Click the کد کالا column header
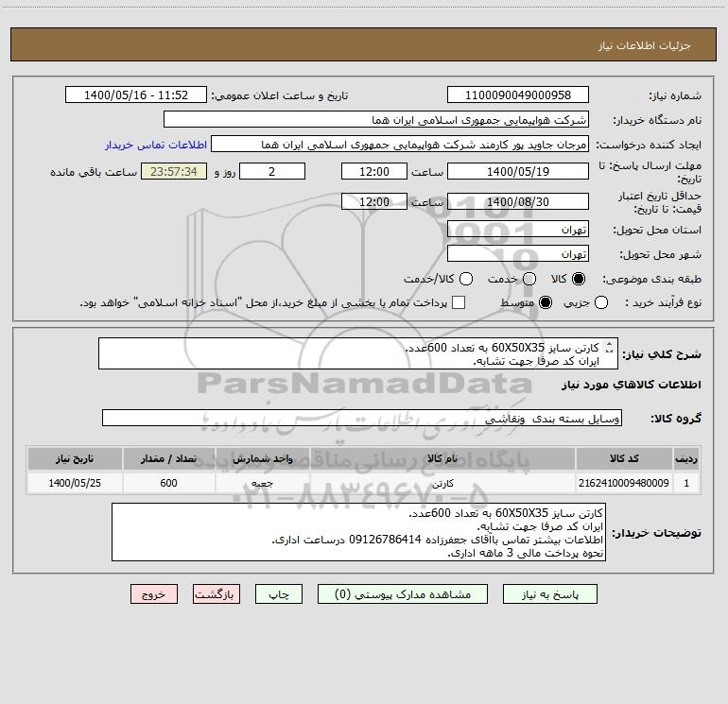The height and width of the screenshot is (704, 728). click(624, 458)
